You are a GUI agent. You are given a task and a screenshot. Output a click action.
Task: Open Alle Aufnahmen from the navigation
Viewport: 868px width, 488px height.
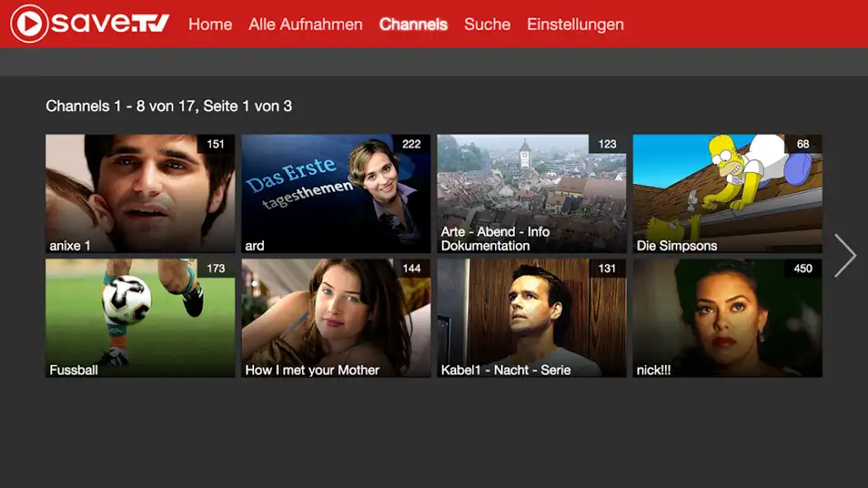click(306, 24)
